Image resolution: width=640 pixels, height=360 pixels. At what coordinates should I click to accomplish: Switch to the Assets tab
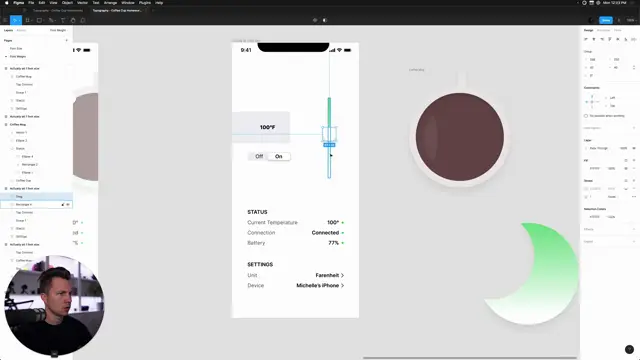click(21, 30)
